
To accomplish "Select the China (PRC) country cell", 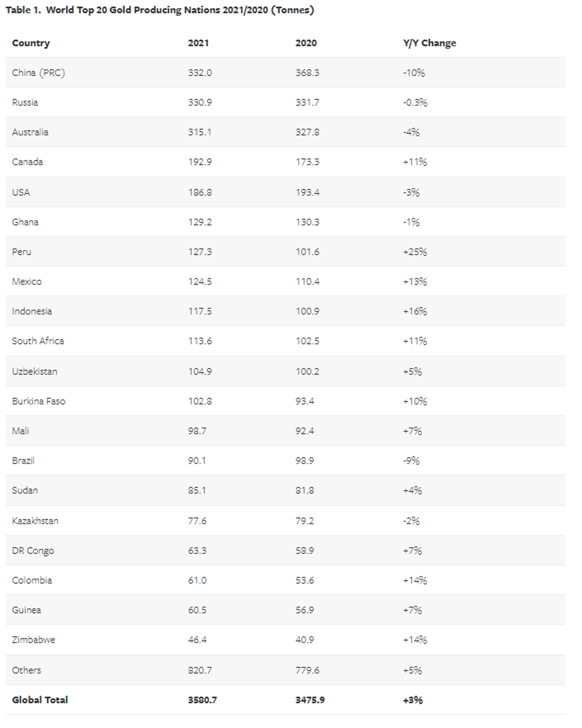I will (38, 73).
